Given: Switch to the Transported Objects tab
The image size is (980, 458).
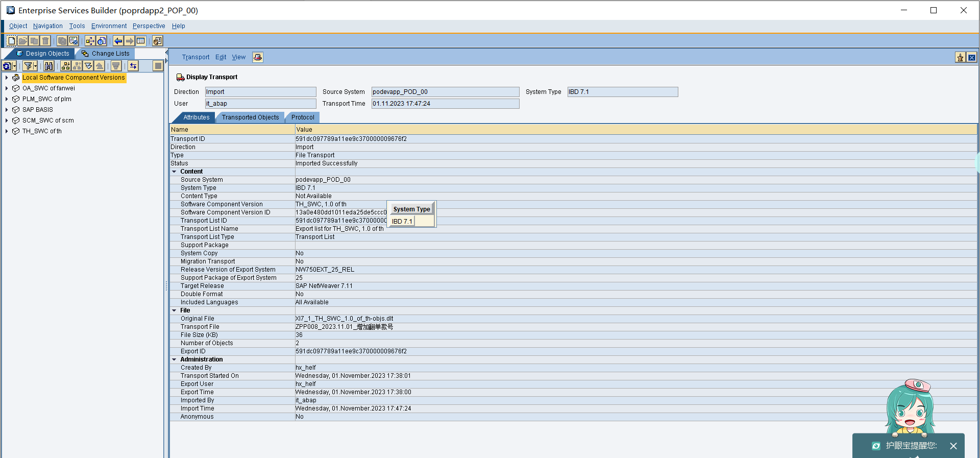Looking at the screenshot, I should click(250, 117).
